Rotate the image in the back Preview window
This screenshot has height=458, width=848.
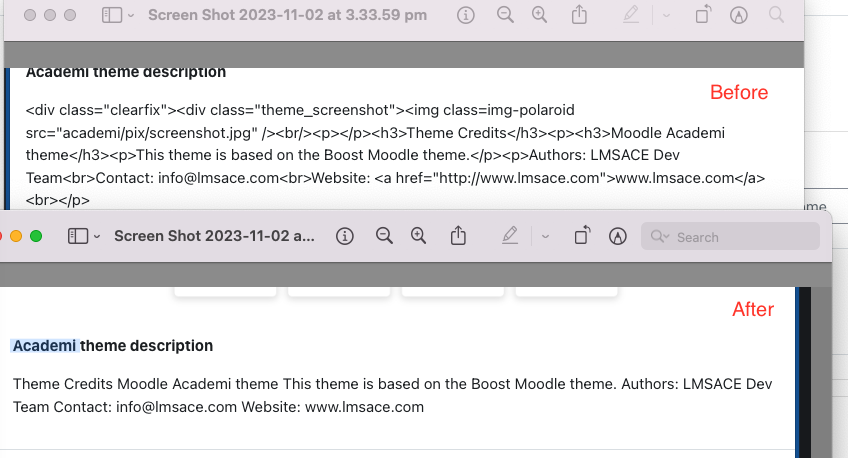click(703, 15)
